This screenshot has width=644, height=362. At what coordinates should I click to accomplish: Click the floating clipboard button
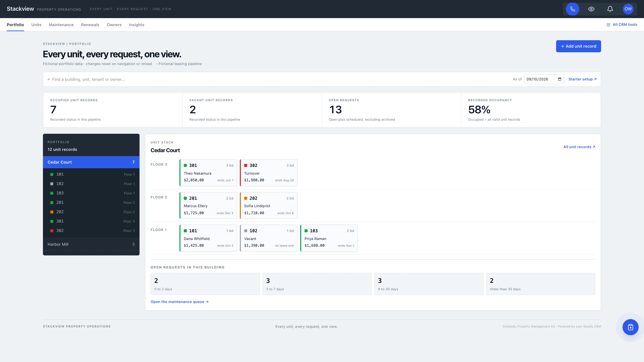631,327
